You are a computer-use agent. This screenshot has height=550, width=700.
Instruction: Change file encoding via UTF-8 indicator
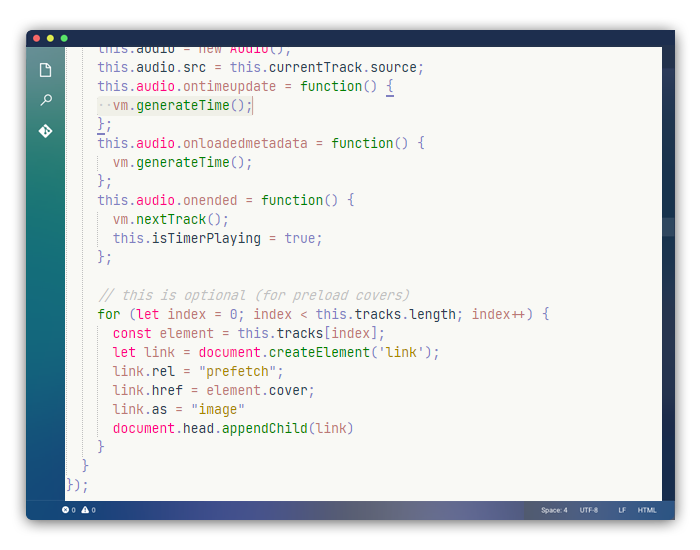[588, 510]
